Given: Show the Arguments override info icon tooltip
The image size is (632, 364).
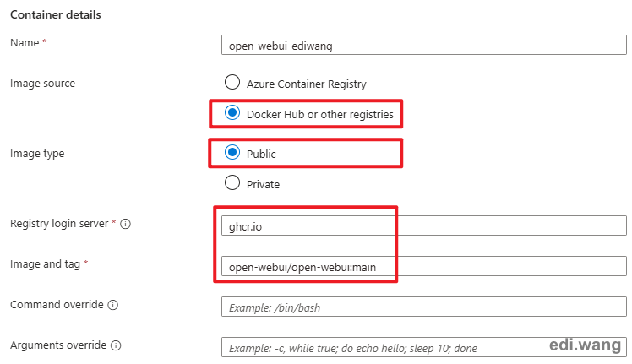Looking at the screenshot, I should click(x=116, y=345).
